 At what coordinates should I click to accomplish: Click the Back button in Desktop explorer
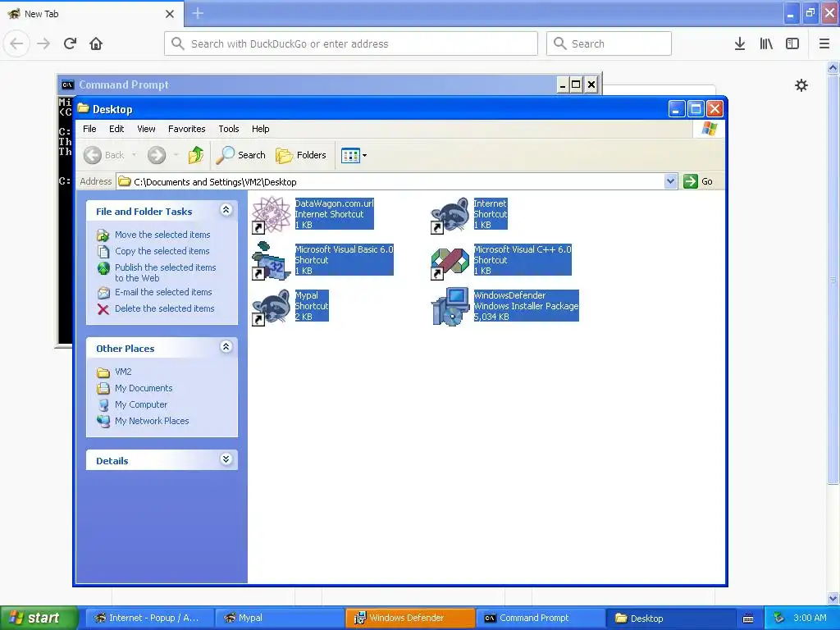pyautogui.click(x=104, y=155)
